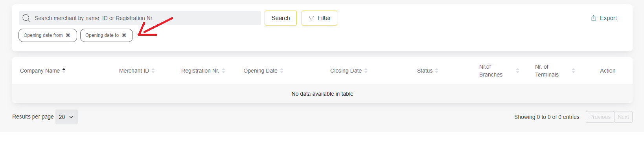Image resolution: width=644 pixels, height=155 pixels.
Task: Sort by Nr. of Terminals column
Action: tap(555, 71)
